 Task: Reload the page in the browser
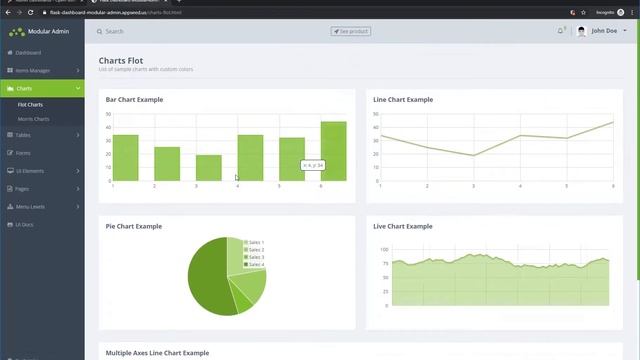(x=31, y=13)
